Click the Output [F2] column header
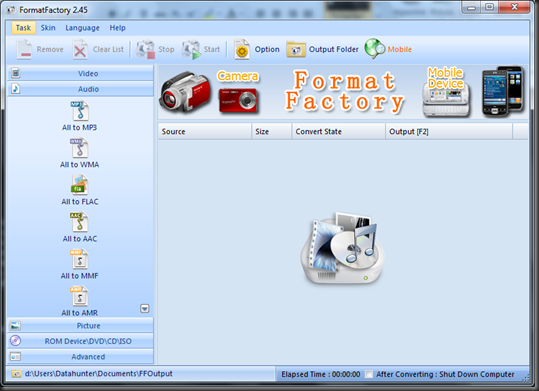The width and height of the screenshot is (539, 391). coord(449,131)
